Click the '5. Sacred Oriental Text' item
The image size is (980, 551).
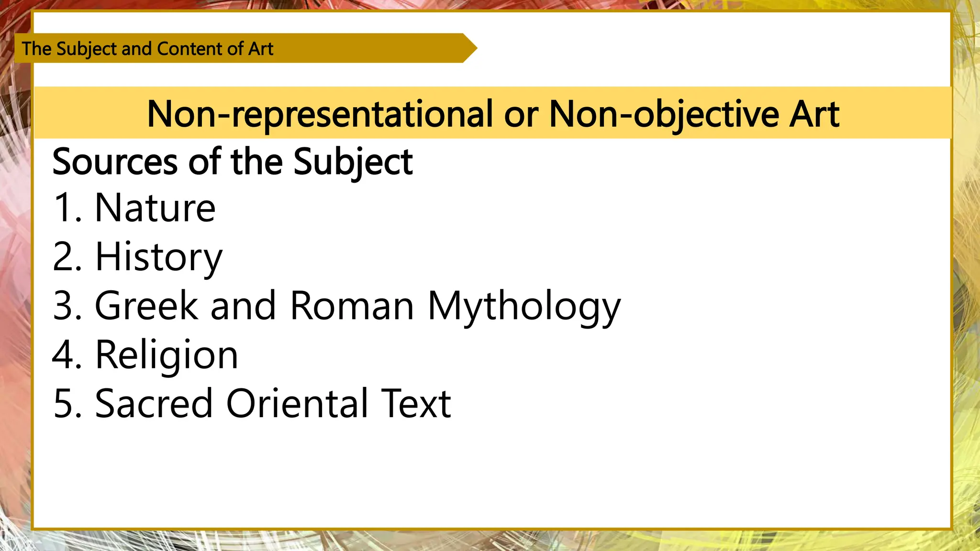coord(252,403)
